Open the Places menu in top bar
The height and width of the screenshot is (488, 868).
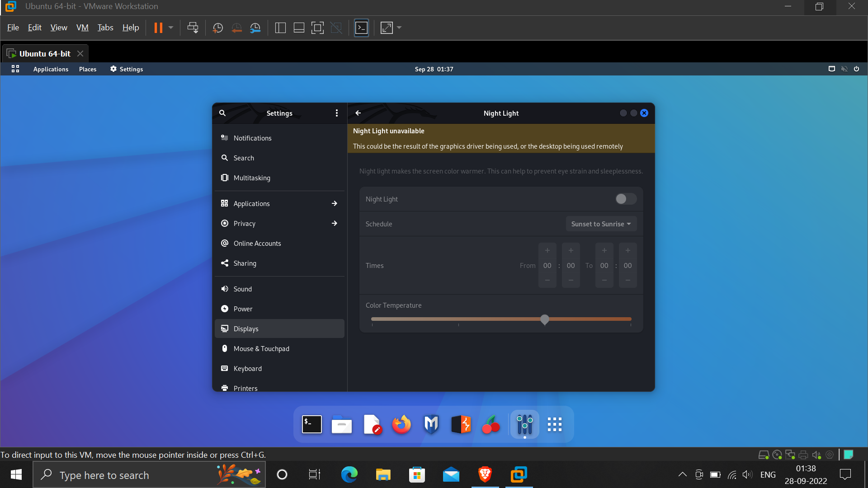pos(88,69)
